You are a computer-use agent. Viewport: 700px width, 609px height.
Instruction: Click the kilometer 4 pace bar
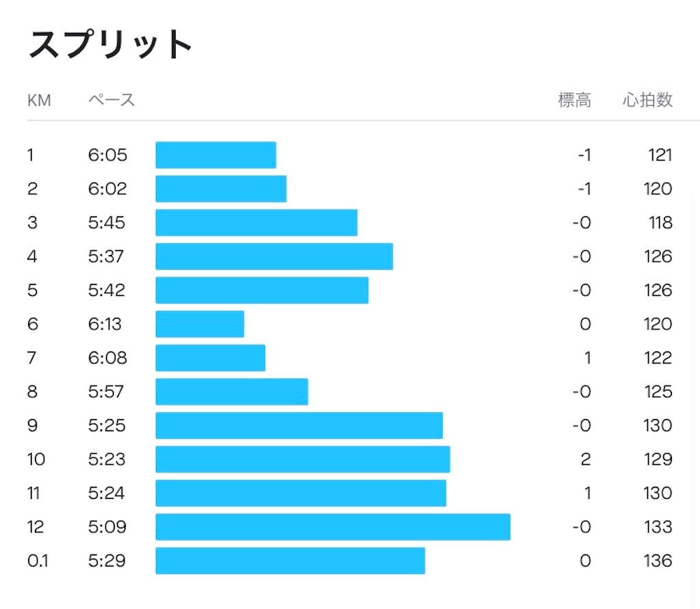point(275,256)
